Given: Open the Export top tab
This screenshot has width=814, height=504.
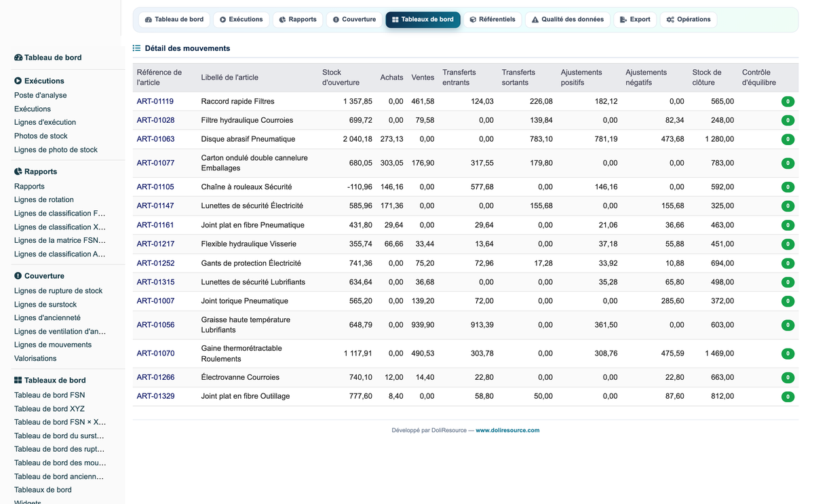Looking at the screenshot, I should pos(635,20).
